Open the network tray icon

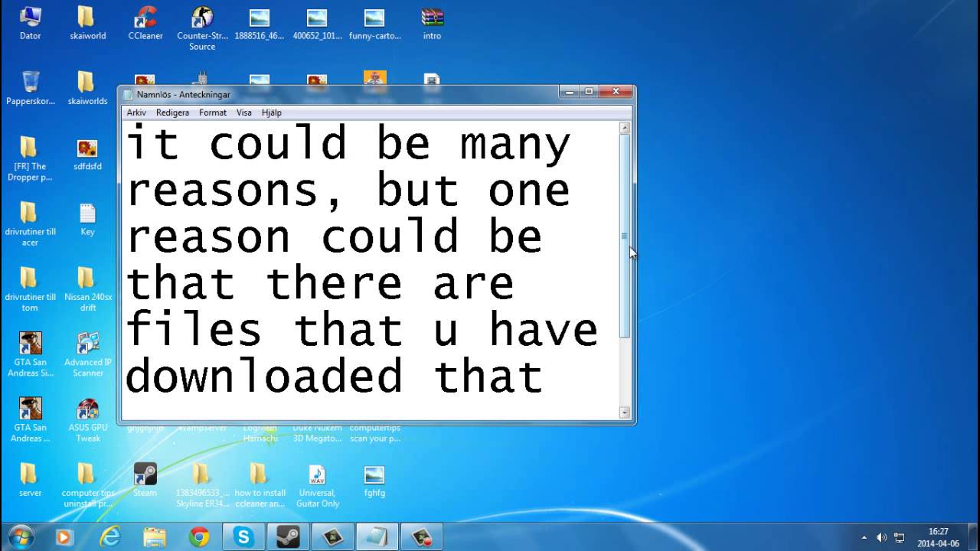point(900,537)
